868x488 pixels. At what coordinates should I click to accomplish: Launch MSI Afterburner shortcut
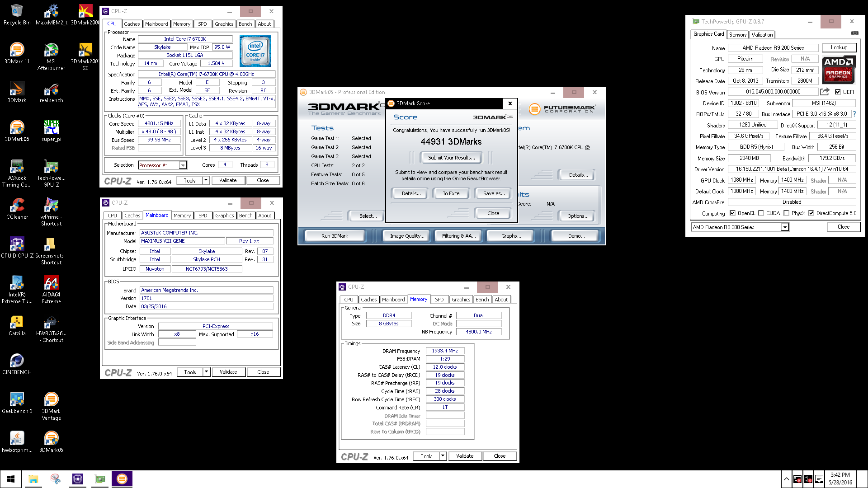(x=51, y=56)
